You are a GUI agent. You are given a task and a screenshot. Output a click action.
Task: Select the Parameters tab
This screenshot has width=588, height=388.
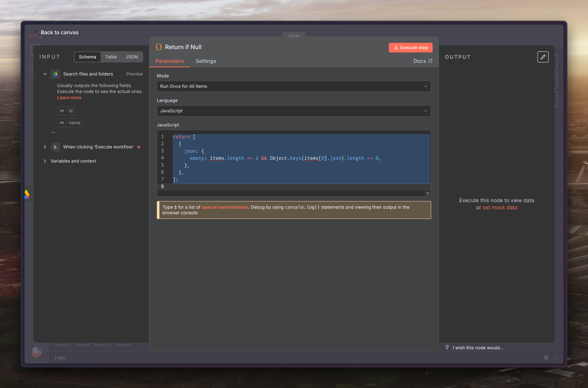(x=169, y=61)
